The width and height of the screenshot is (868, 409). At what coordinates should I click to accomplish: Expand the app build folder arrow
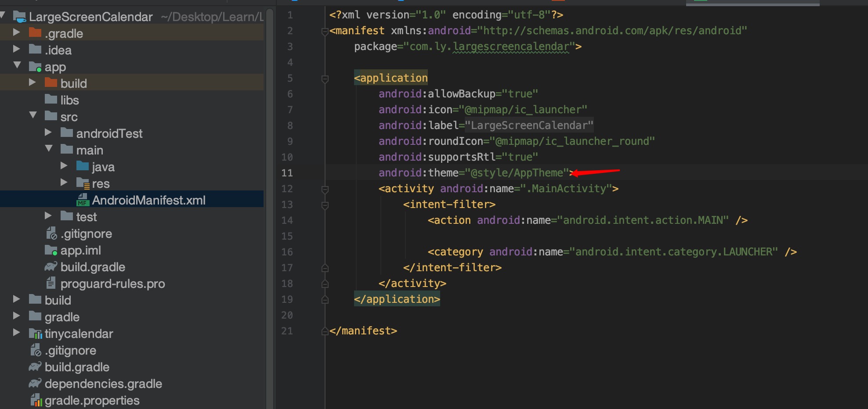[32, 82]
